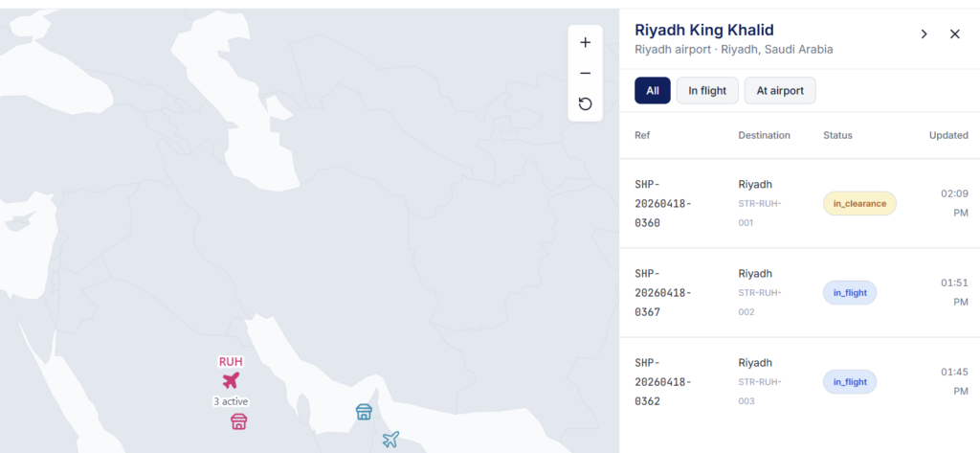Sort by Destination column header
This screenshot has width=980, height=453.
pos(764,135)
